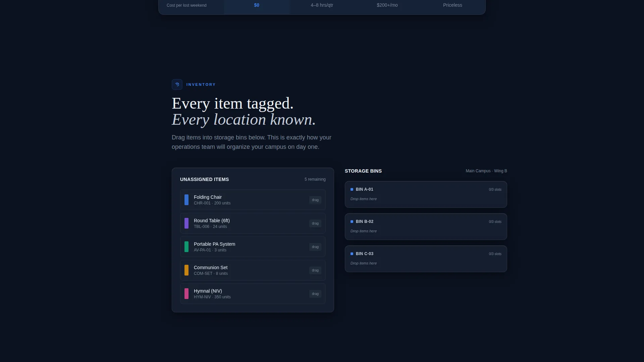The width and height of the screenshot is (644, 362).
Task: Click the Inventory section tag icon
Action: pyautogui.click(x=177, y=84)
